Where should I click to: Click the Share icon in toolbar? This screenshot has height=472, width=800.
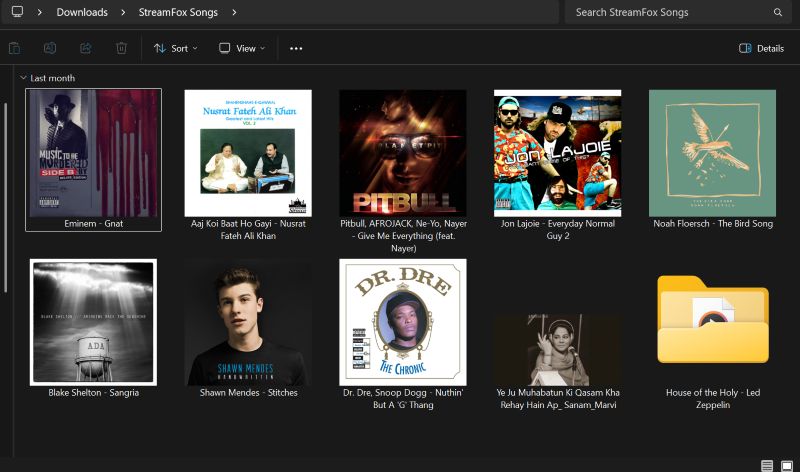[86, 48]
